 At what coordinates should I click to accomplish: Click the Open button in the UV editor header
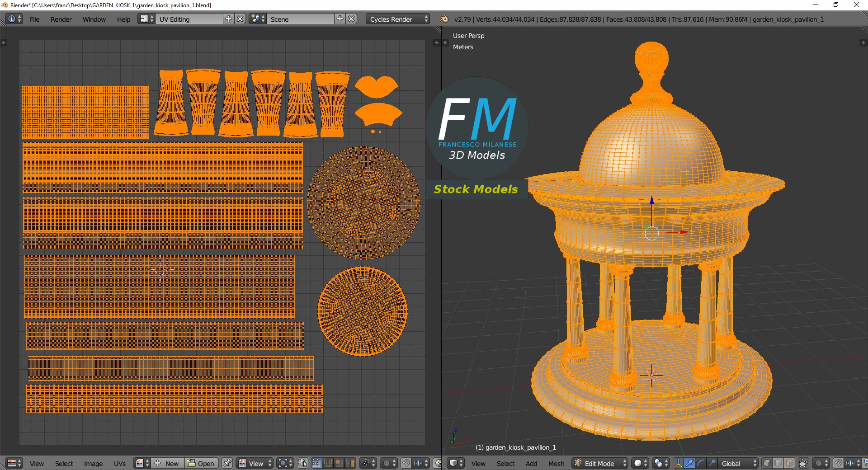pyautogui.click(x=202, y=464)
